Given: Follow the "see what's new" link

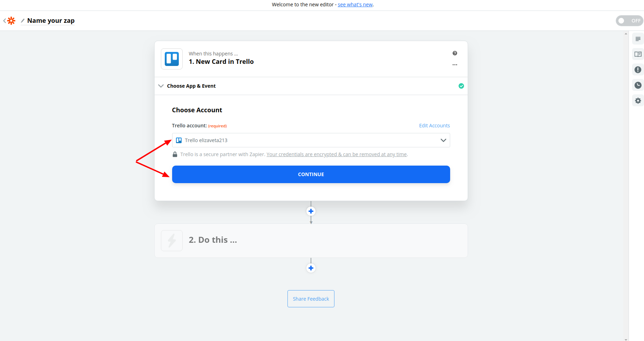Looking at the screenshot, I should [x=355, y=5].
